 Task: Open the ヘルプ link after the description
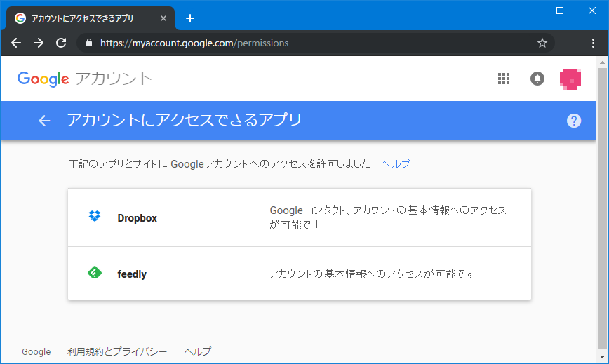coord(396,163)
